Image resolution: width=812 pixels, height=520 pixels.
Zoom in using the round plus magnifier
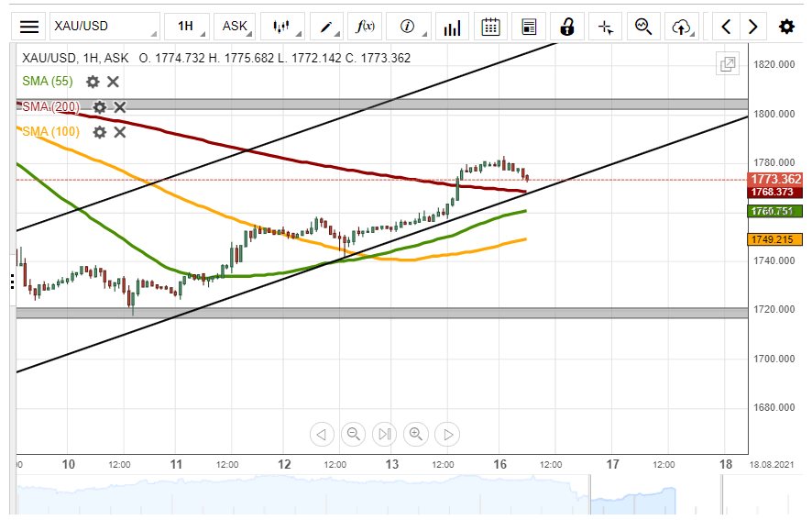(416, 435)
